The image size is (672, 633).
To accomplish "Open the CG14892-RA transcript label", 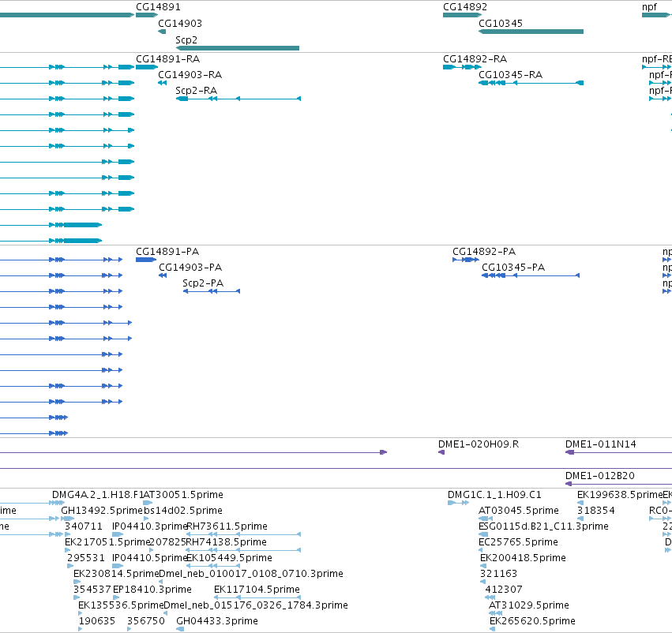I will coord(475,58).
